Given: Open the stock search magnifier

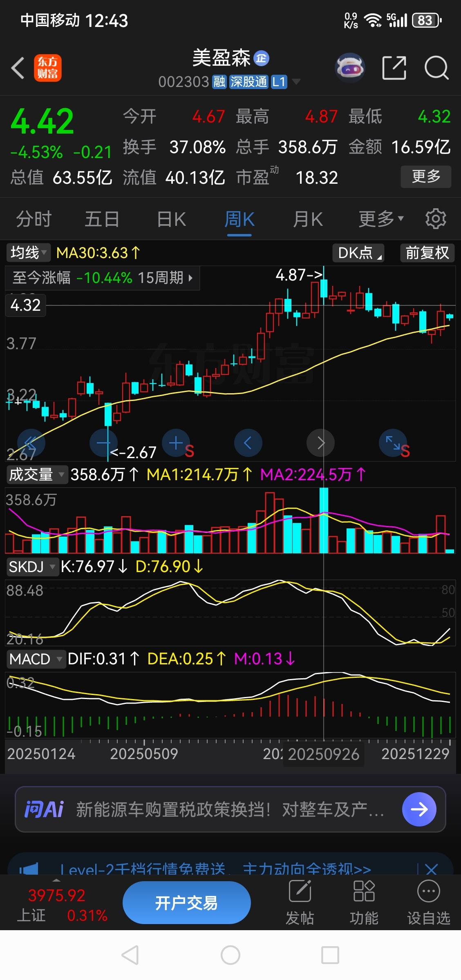Looking at the screenshot, I should [436, 68].
